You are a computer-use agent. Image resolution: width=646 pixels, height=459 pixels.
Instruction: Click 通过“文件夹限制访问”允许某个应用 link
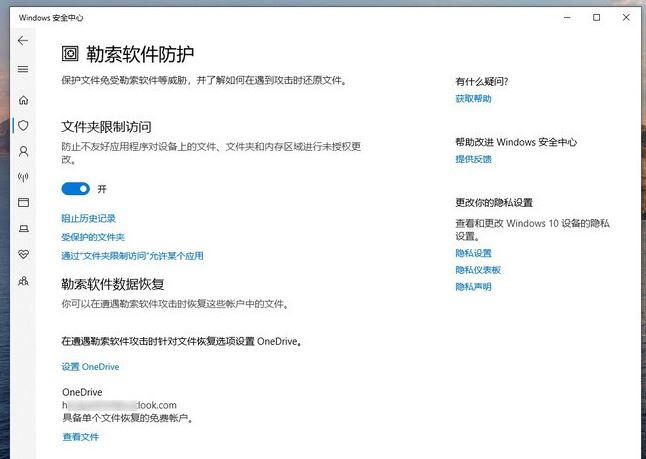(x=132, y=256)
